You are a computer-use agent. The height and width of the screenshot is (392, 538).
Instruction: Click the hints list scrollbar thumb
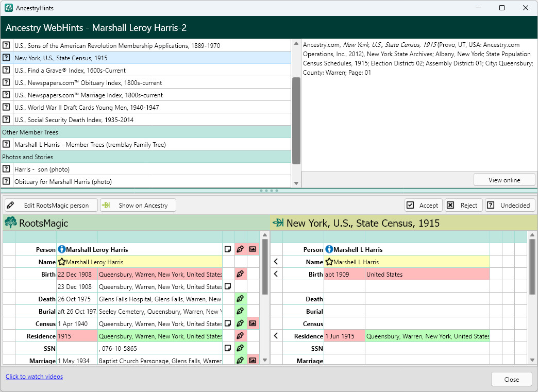click(296, 121)
